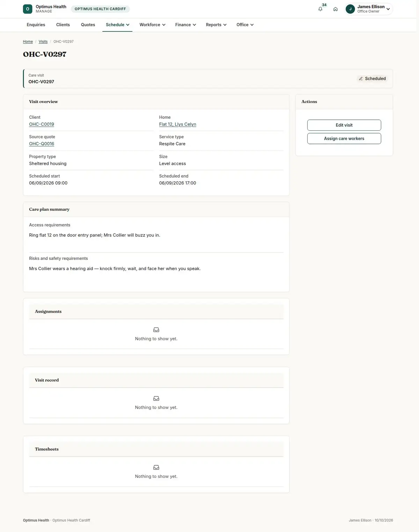Select the page heading OHC-V0297
Viewport: 419px width, 532px height.
(45, 54)
